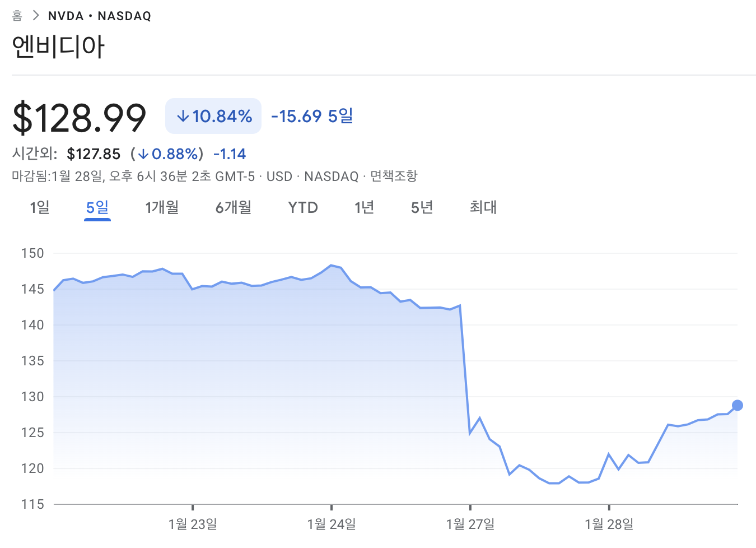Click the 면책조항 disclaimer link

394,176
